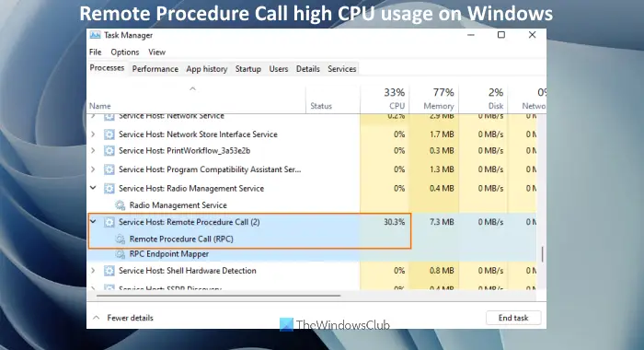Screen dimensions: 644x350
Task: Switch to the App history tab
Action: 207,69
